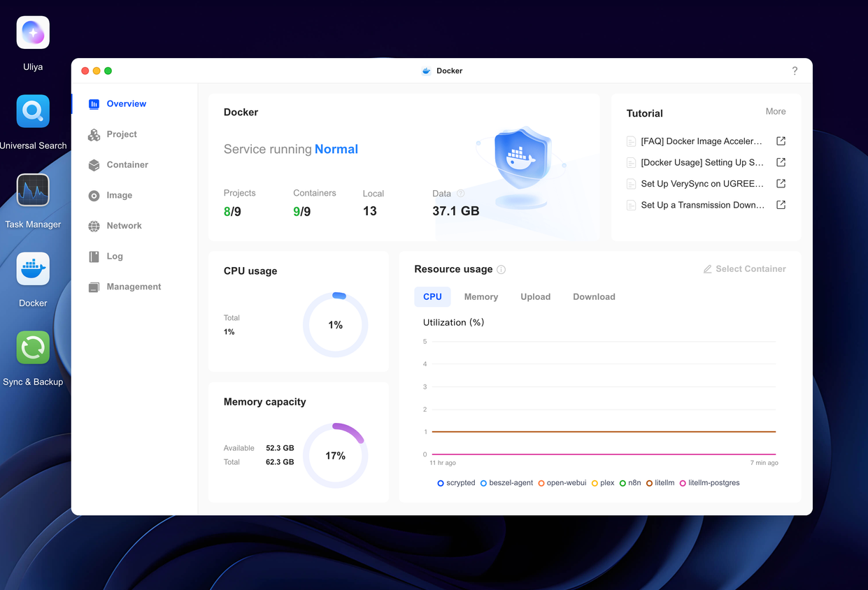Click the 11 hr ago axis label

[x=443, y=463]
